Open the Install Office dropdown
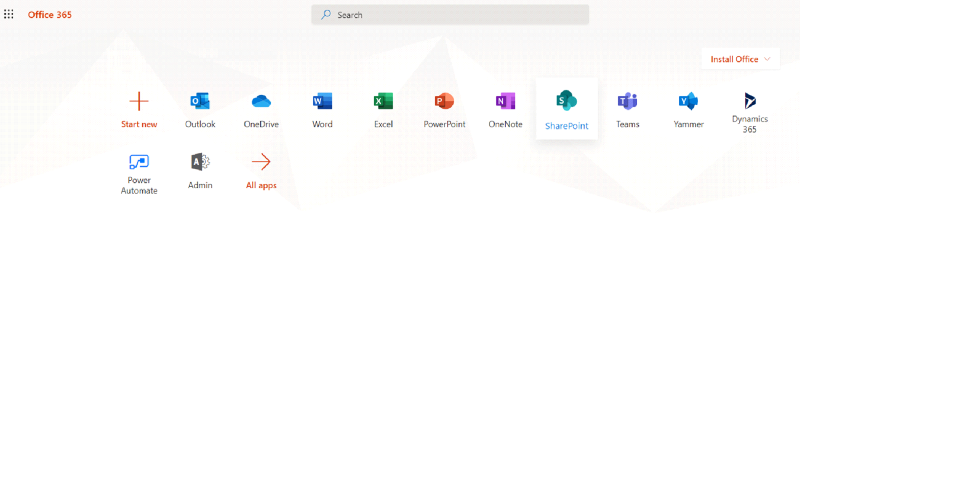Image resolution: width=980 pixels, height=486 pixels. coord(740,59)
